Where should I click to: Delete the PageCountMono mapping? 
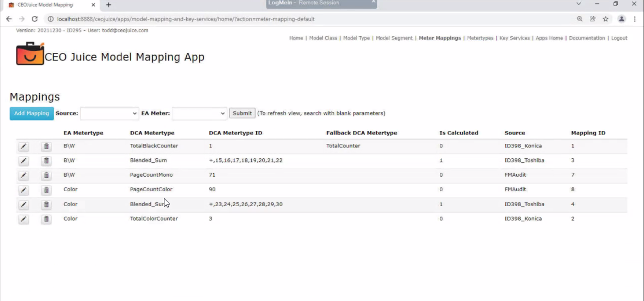coord(46,175)
